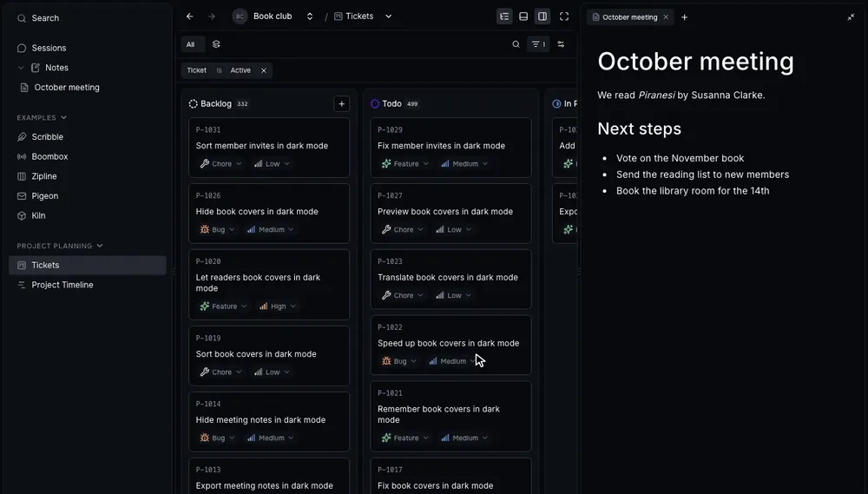Collapse the note panel with arrows icon
This screenshot has height=494, width=868.
[x=851, y=17]
